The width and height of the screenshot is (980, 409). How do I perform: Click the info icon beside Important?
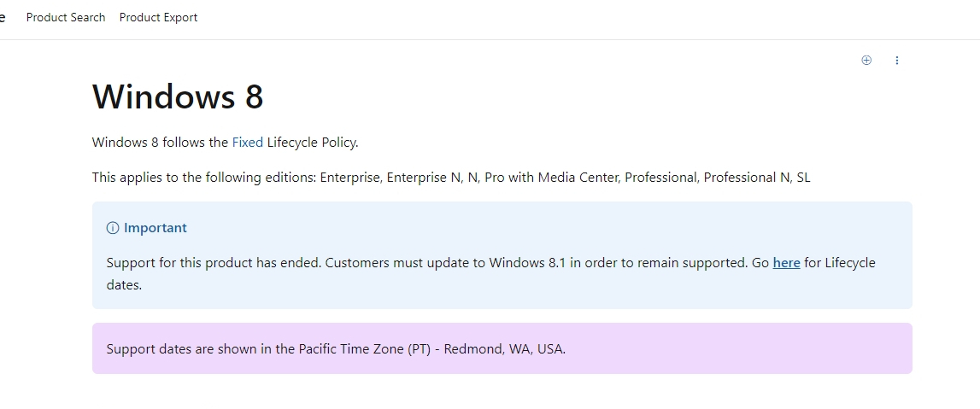113,228
